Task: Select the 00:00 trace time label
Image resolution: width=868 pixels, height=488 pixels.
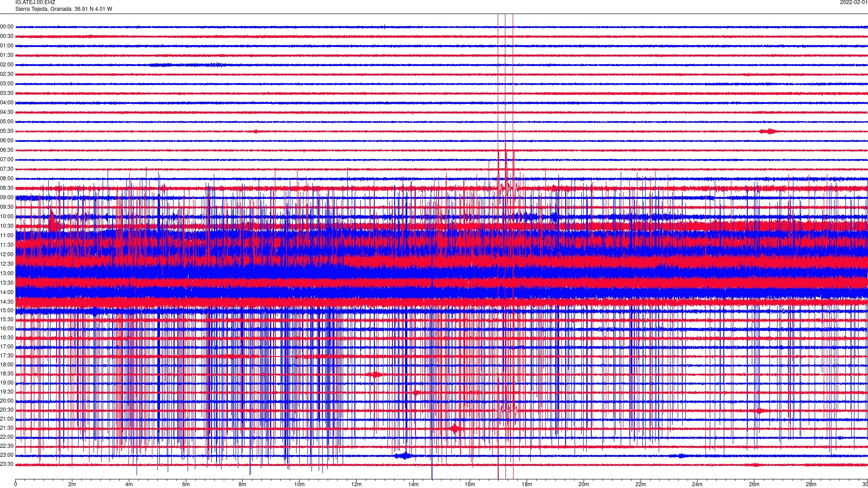Action: (x=7, y=27)
